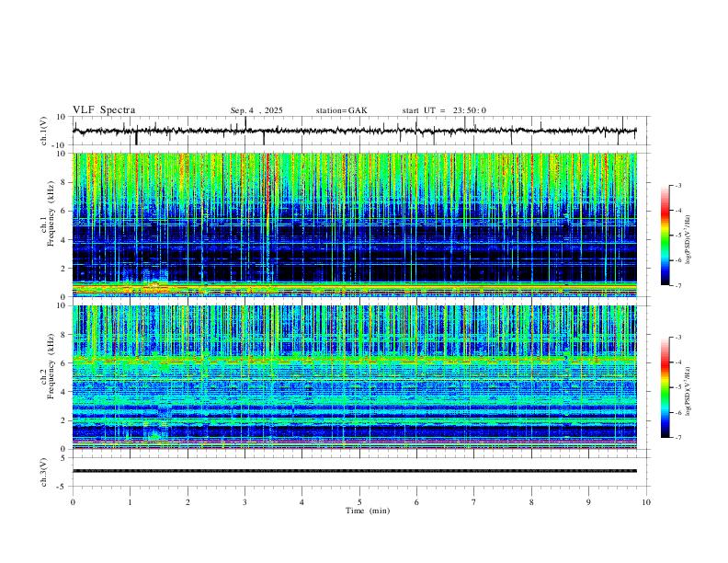Click the 10 minute tick label on time axis
728x563 pixels.
click(646, 502)
